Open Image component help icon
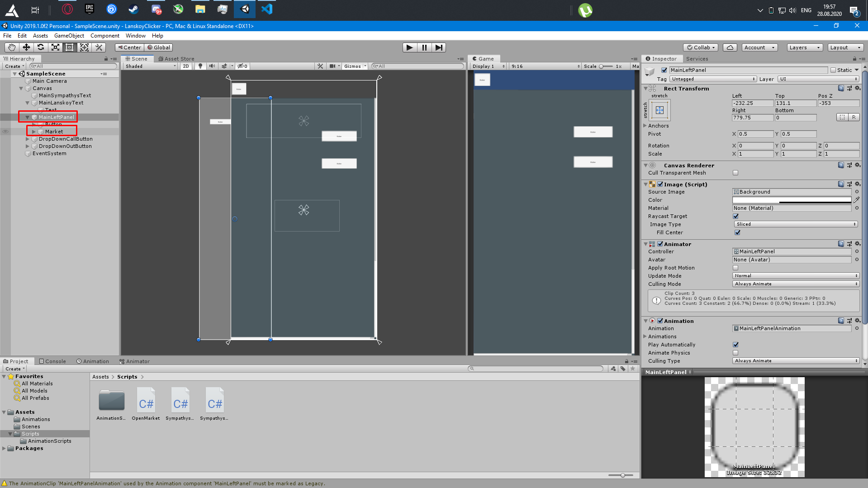The width and height of the screenshot is (868, 488). [x=841, y=184]
